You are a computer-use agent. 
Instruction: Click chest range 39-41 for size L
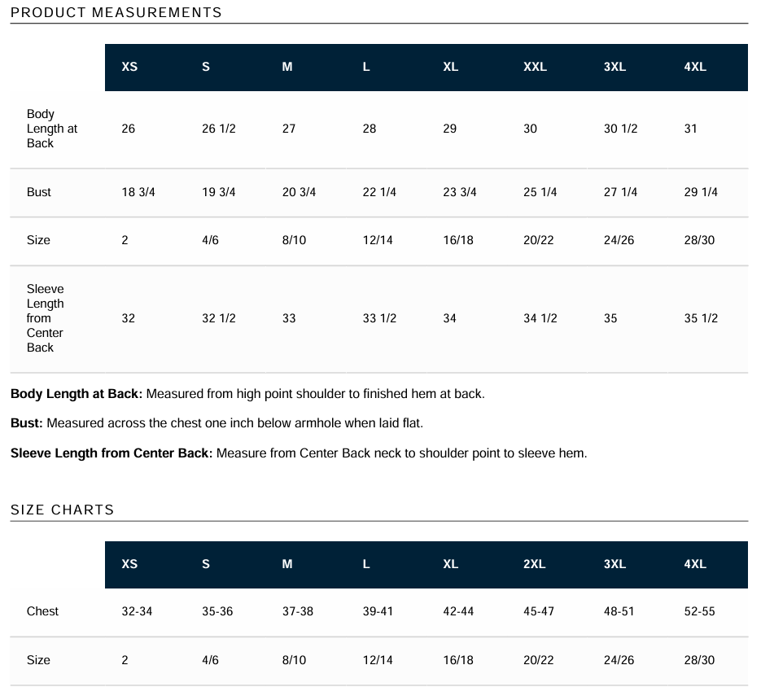[378, 611]
